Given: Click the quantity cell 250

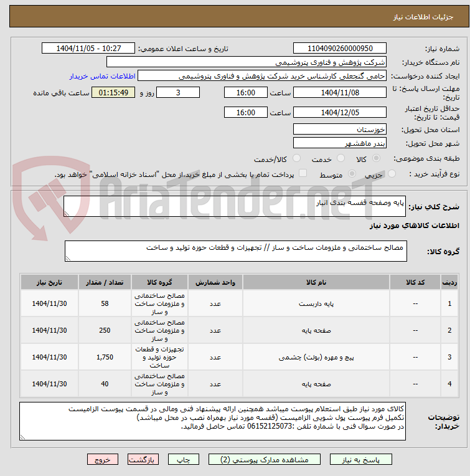Looking at the screenshot, I should pyautogui.click(x=105, y=330).
